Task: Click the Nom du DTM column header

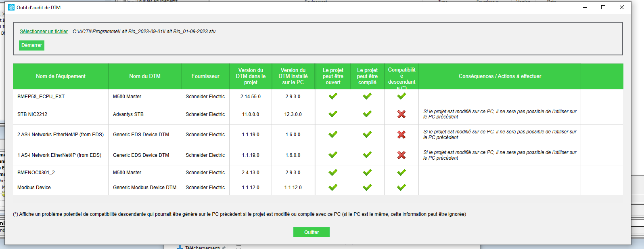Action: [x=144, y=76]
